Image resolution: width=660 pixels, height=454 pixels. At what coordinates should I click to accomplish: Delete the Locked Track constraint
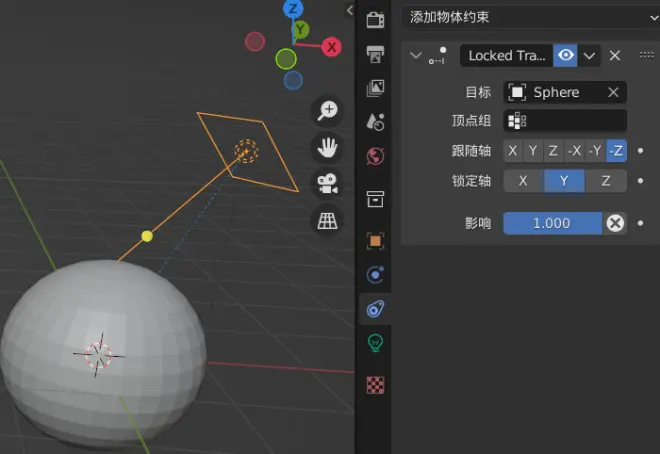click(615, 56)
